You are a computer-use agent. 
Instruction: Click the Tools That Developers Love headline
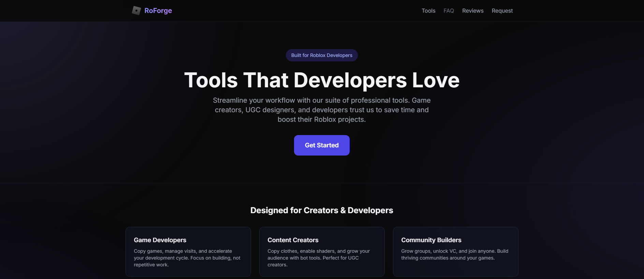point(322,80)
